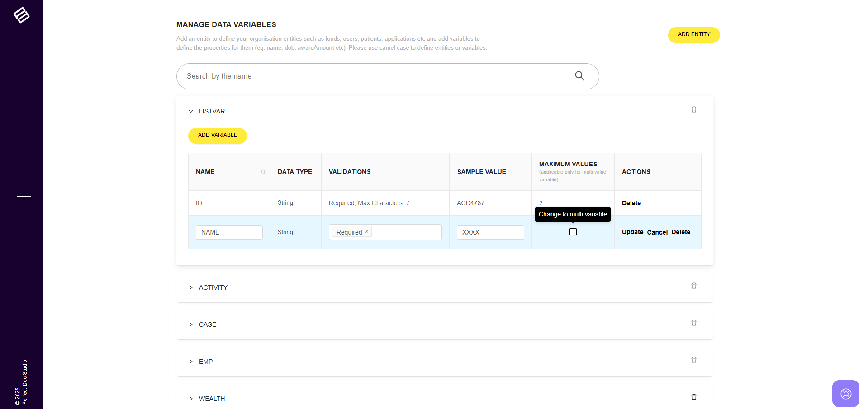Screen dimensions: 868x409
Task: Click the Add Entity button
Action: pyautogui.click(x=693, y=35)
